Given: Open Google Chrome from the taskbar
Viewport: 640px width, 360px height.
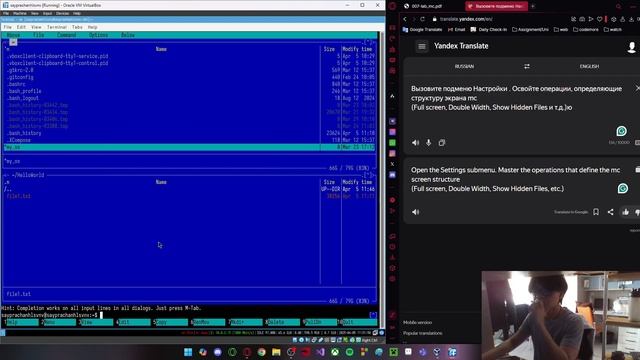Looking at the screenshot, I should [x=262, y=352].
